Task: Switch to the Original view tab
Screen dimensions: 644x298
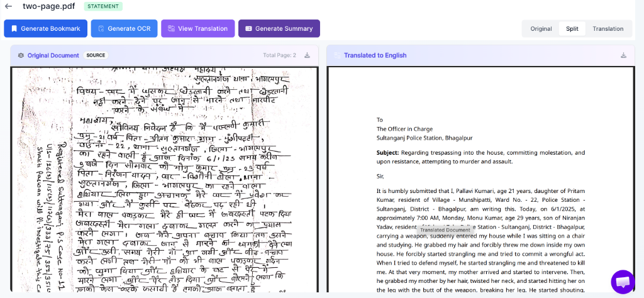Action: [541, 29]
